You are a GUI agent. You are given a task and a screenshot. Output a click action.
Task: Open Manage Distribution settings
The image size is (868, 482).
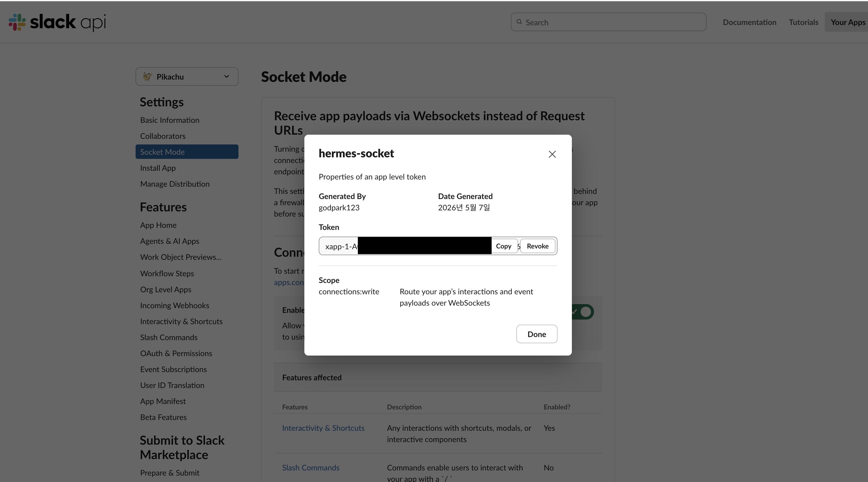tap(175, 184)
